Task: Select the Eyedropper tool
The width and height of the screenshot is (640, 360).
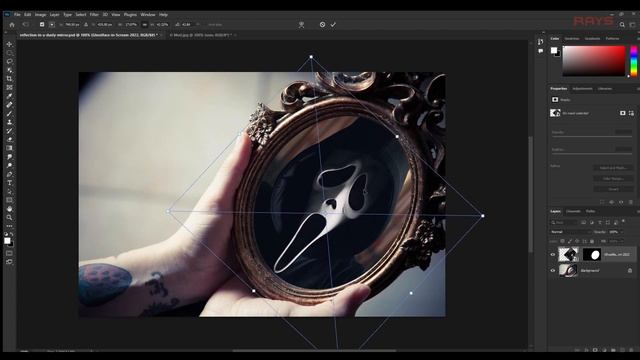Action: [9, 96]
